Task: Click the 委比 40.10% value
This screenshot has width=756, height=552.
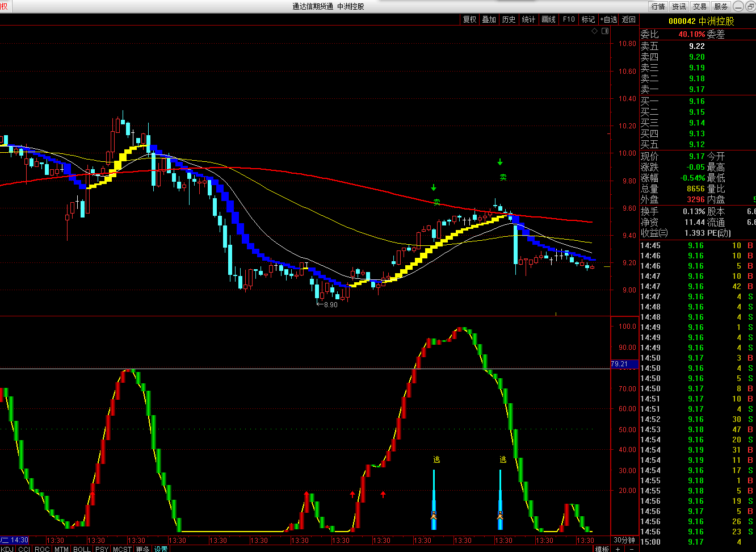Action: (x=692, y=34)
